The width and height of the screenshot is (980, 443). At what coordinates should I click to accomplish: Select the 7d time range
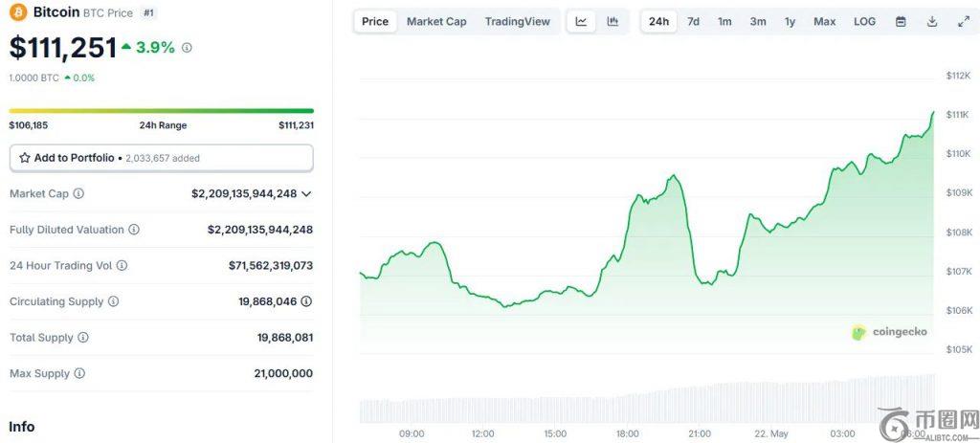pos(693,21)
